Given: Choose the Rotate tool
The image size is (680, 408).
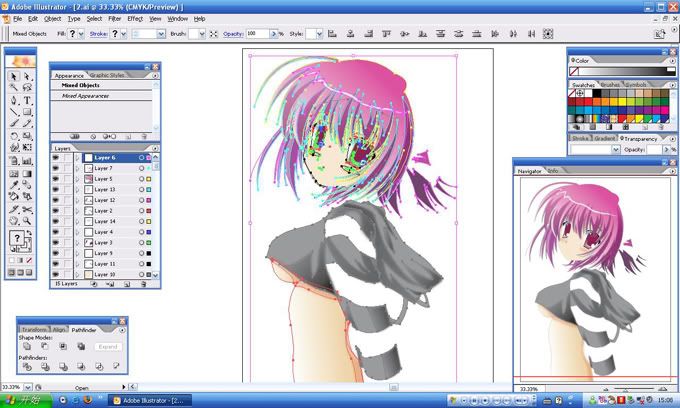Looking at the screenshot, I should [x=14, y=136].
